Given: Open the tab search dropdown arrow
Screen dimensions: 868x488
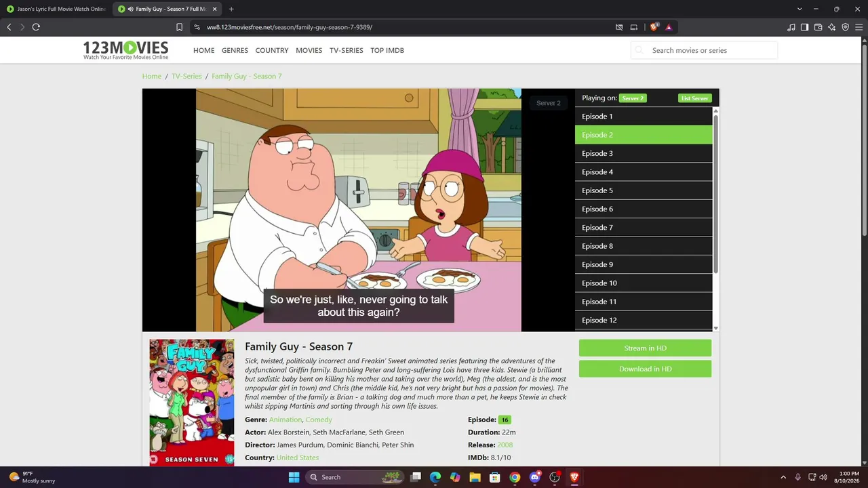Looking at the screenshot, I should (800, 9).
